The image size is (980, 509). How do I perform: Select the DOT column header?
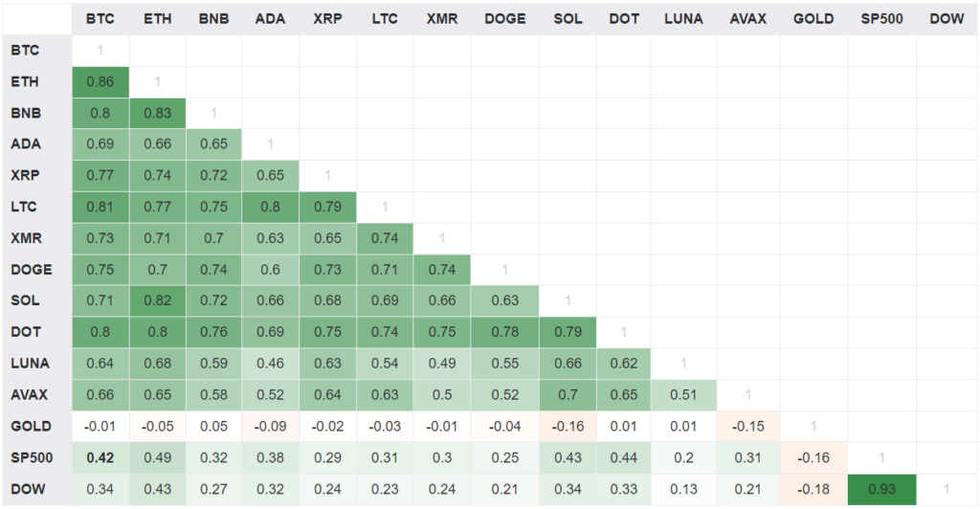624,18
